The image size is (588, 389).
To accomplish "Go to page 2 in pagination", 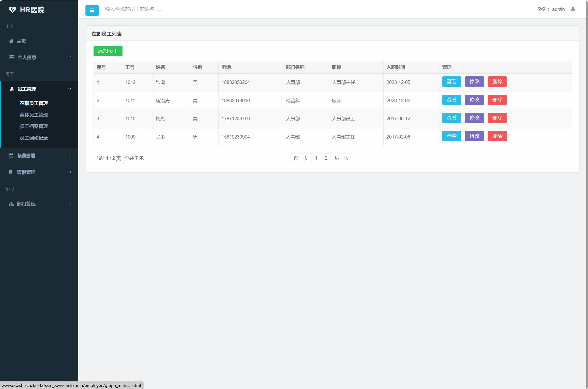I will 326,158.
